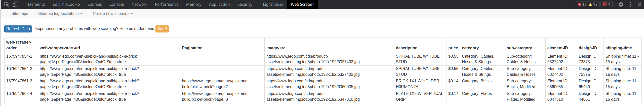Click the orange Sure! button
This screenshot has width=644, height=106.
click(x=162, y=29)
